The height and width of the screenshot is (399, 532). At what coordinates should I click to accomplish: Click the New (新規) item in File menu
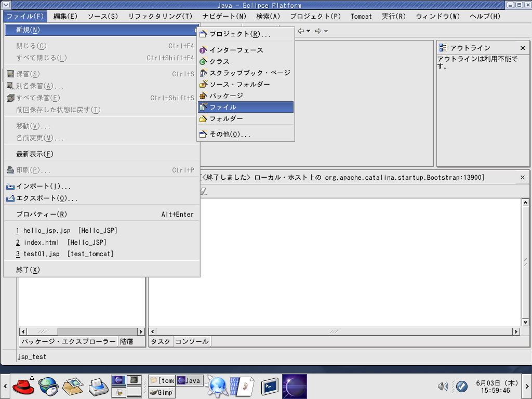pos(102,30)
